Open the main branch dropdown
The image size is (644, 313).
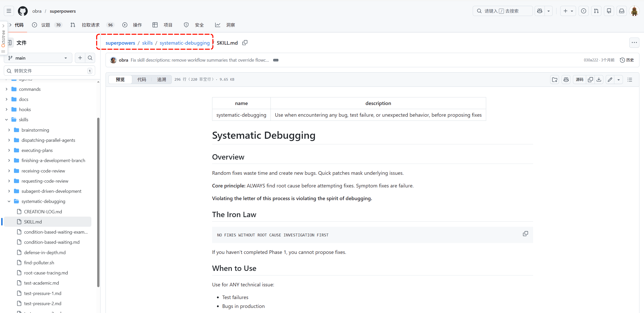[x=38, y=58]
